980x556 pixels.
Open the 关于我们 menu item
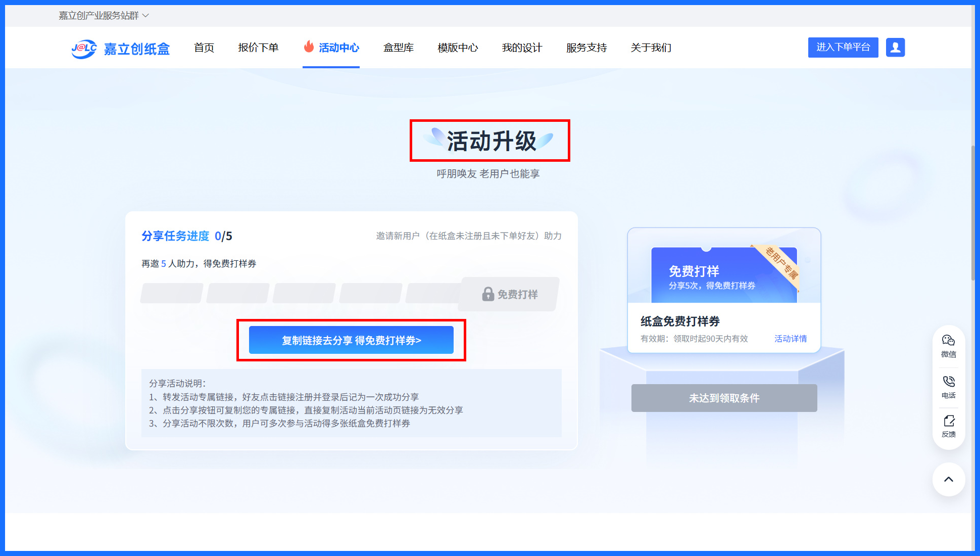click(651, 48)
